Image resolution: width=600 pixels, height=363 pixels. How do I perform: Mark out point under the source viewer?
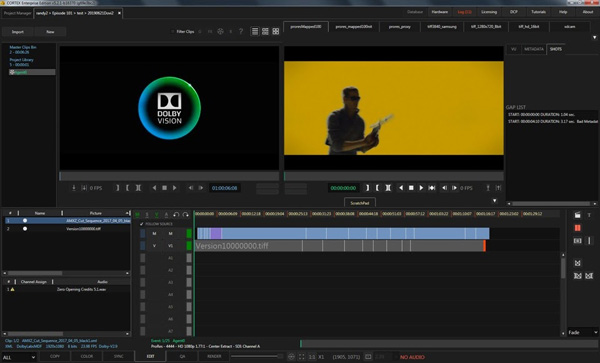127,188
